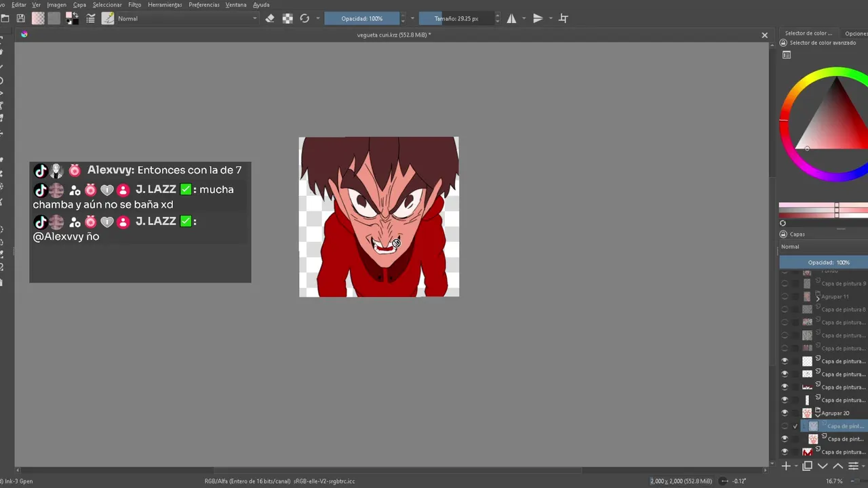
Task: Click the lock icon of Capas docker
Action: click(783, 234)
